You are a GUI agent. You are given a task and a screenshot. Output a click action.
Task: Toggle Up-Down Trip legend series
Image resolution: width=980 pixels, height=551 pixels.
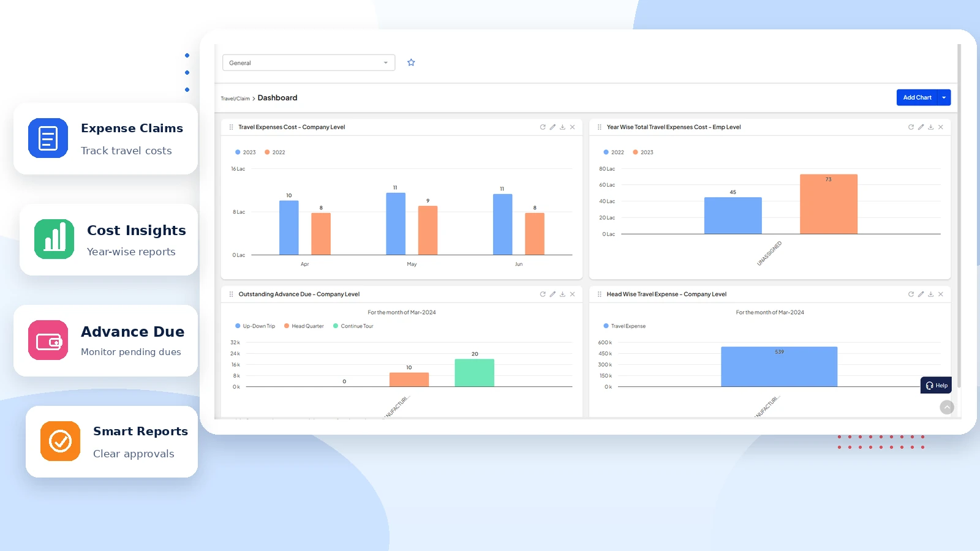coord(255,326)
